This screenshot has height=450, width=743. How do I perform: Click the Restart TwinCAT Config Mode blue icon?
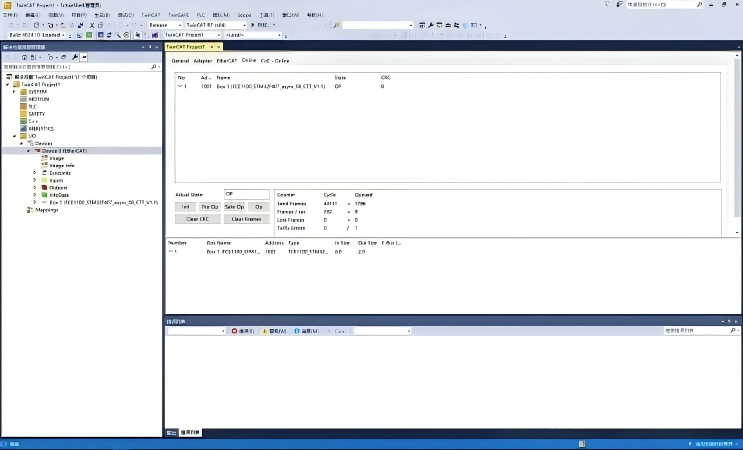[x=100, y=35]
